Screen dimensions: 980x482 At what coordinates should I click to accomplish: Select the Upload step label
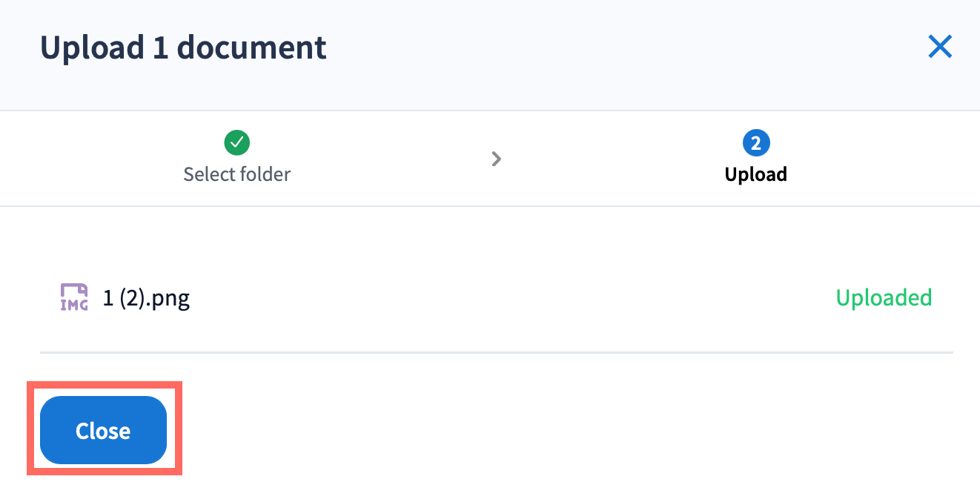[x=755, y=175]
